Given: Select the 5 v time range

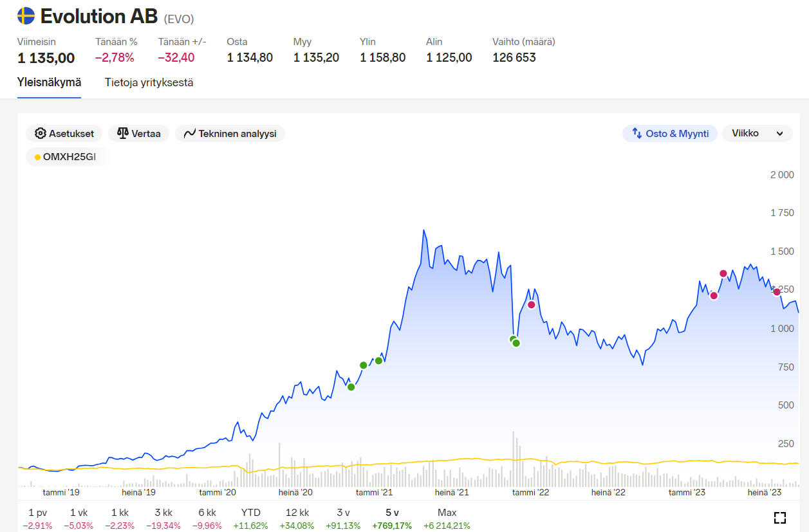Looking at the screenshot, I should [x=392, y=513].
